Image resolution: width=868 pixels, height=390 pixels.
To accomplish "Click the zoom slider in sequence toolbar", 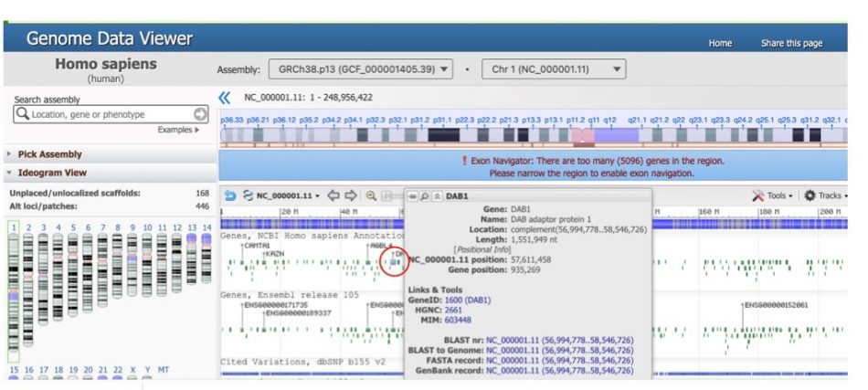I will pyautogui.click(x=393, y=195).
